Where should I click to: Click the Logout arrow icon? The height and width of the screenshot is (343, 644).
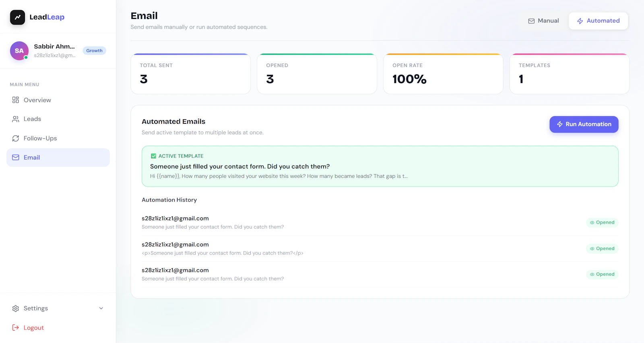(16, 328)
